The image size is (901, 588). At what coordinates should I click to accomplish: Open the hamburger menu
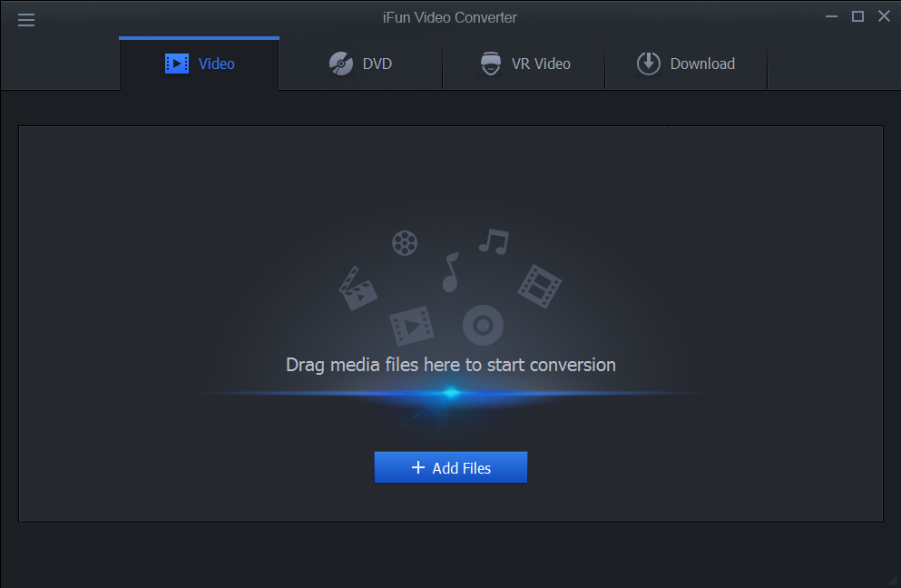25,20
